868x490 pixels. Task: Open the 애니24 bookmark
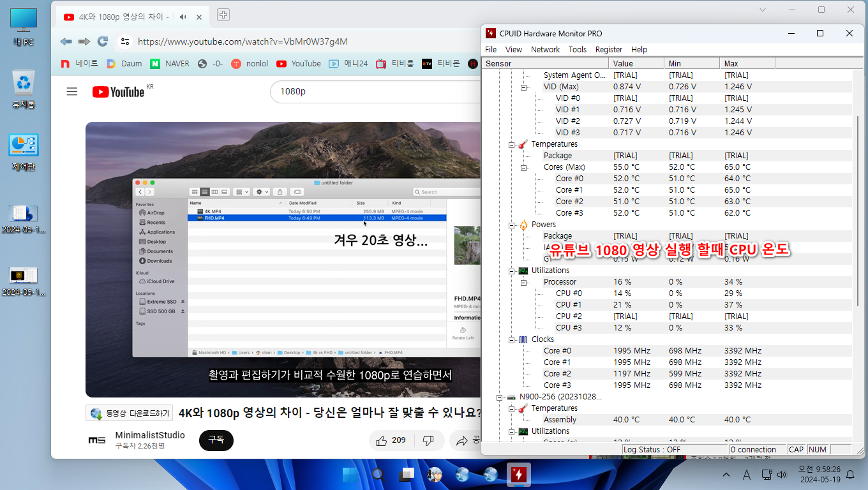pyautogui.click(x=348, y=64)
